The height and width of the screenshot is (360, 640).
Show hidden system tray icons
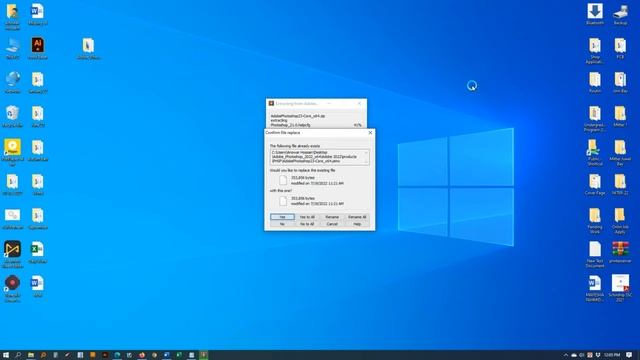[565, 355]
